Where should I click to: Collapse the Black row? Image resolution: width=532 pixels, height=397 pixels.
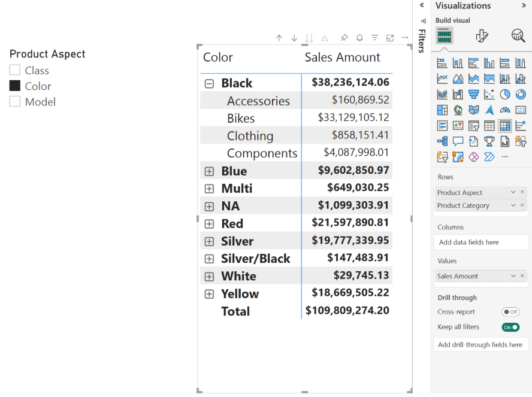(209, 83)
